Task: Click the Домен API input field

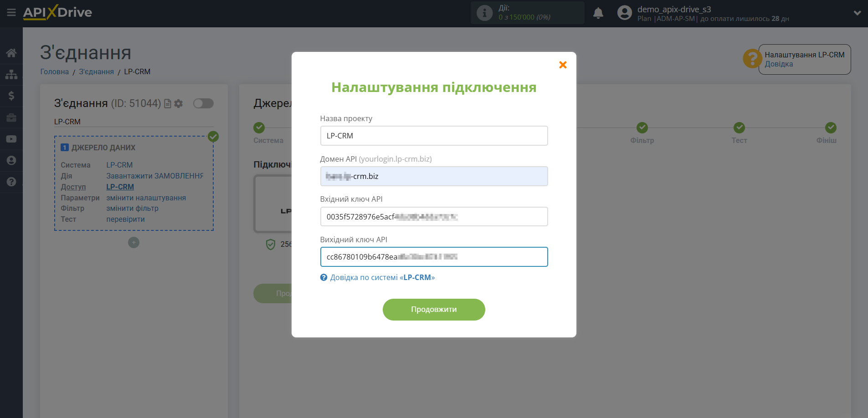Action: coord(434,176)
